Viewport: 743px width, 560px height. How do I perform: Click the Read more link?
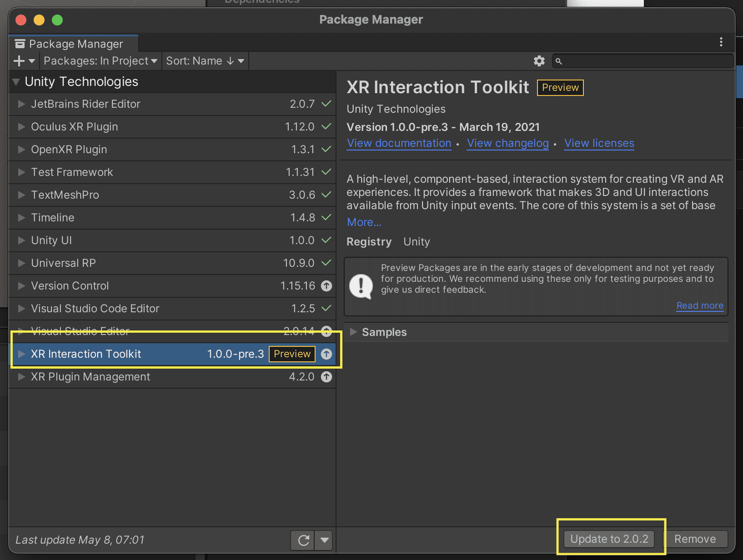700,306
